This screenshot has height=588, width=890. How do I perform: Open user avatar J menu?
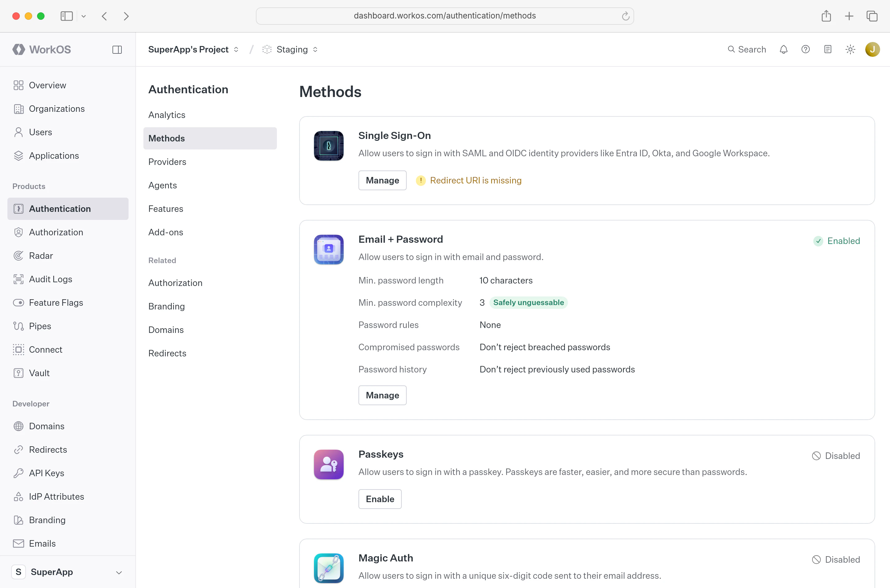pos(872,49)
